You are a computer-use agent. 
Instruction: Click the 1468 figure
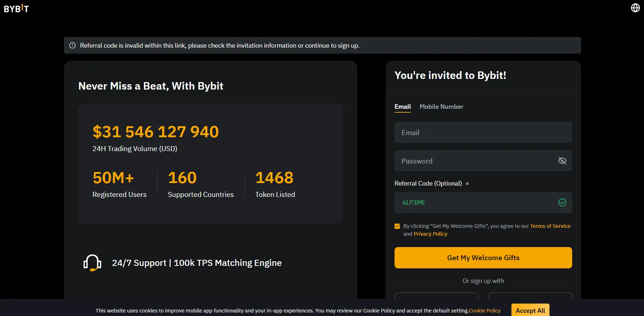pyautogui.click(x=274, y=178)
